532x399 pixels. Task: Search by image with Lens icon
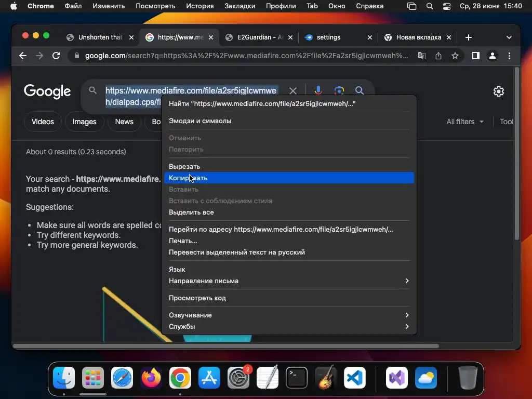339,90
